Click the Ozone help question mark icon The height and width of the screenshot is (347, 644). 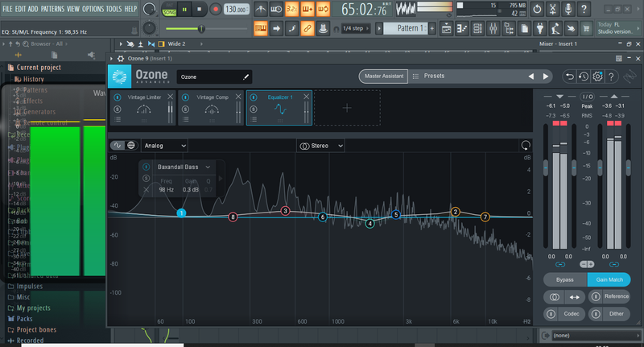coord(611,76)
